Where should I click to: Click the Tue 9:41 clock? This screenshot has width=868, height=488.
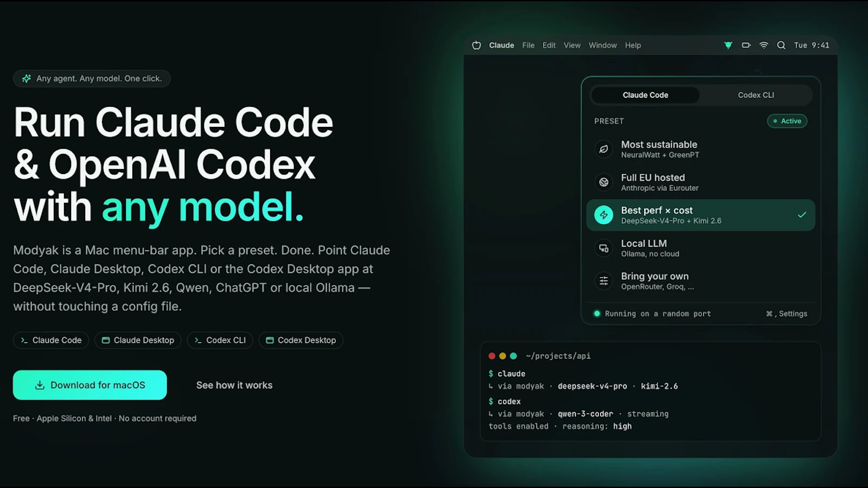(812, 46)
